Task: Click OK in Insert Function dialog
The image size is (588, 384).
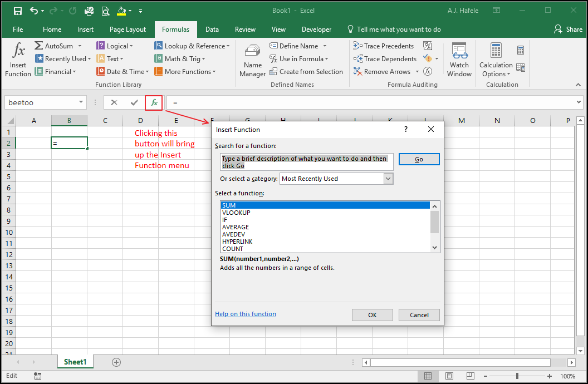Action: [x=373, y=315]
